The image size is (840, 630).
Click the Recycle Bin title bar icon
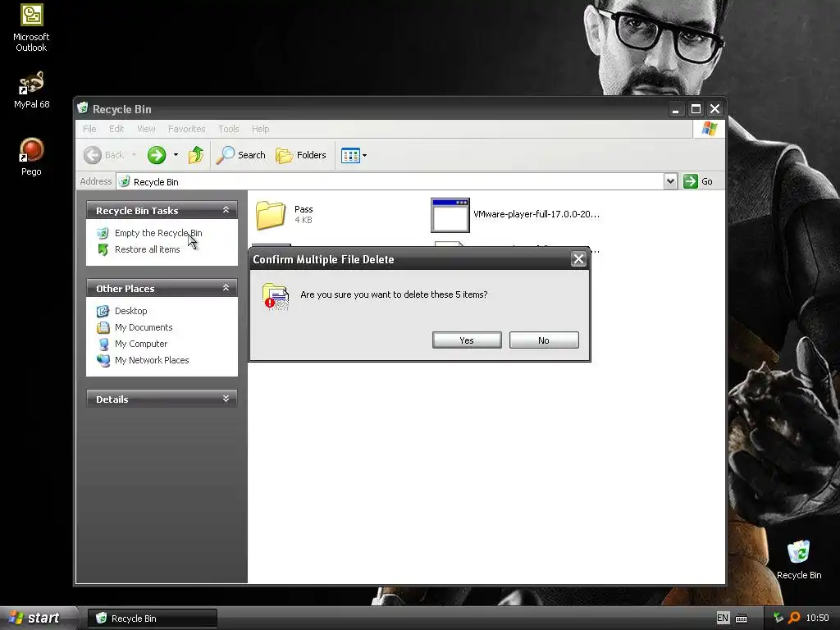[83, 108]
